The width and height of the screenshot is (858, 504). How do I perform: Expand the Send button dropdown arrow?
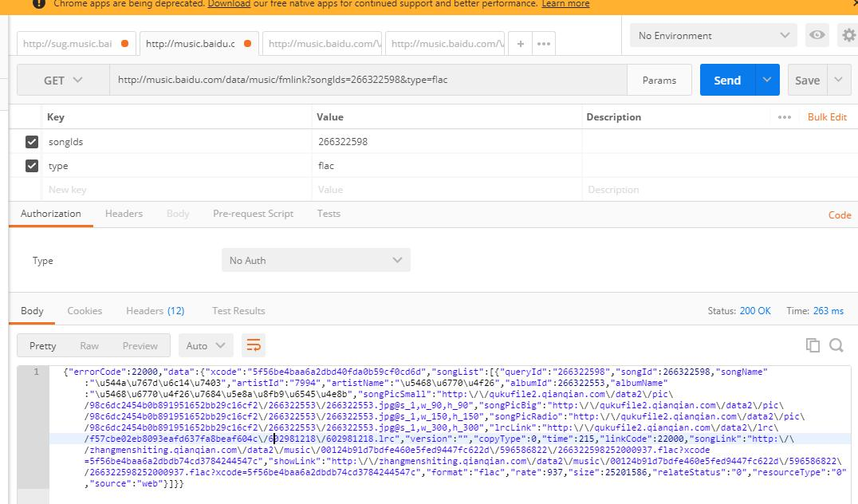(x=767, y=80)
